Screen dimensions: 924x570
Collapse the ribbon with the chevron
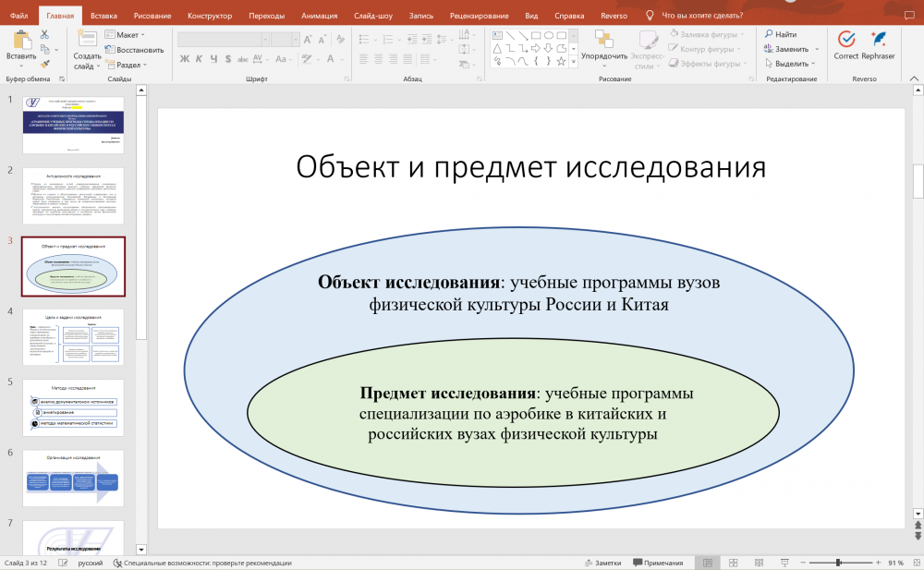914,79
